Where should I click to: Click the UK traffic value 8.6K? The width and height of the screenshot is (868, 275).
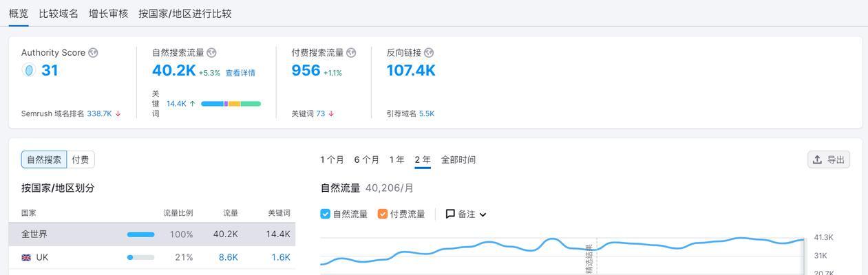click(x=229, y=257)
